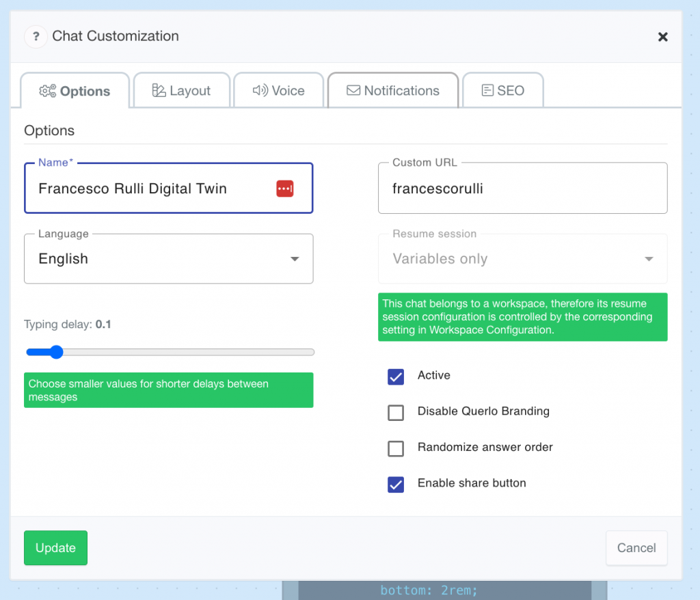Image resolution: width=700 pixels, height=600 pixels.
Task: Click the Cancel button
Action: pos(636,547)
